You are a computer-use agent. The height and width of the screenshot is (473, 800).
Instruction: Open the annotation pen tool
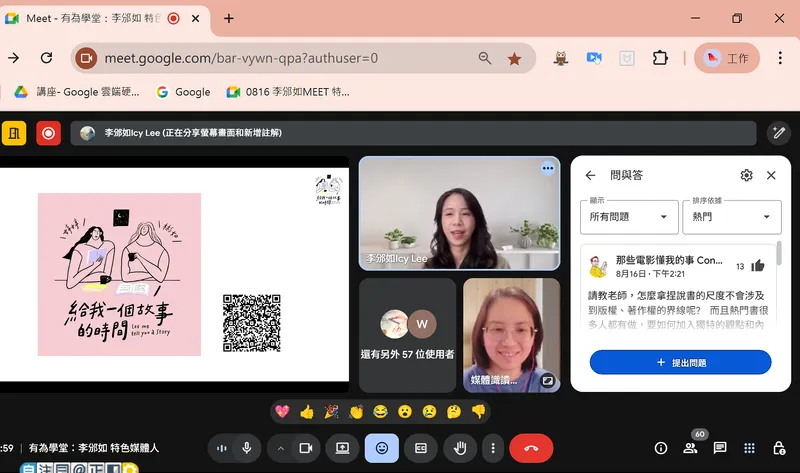[x=779, y=133]
